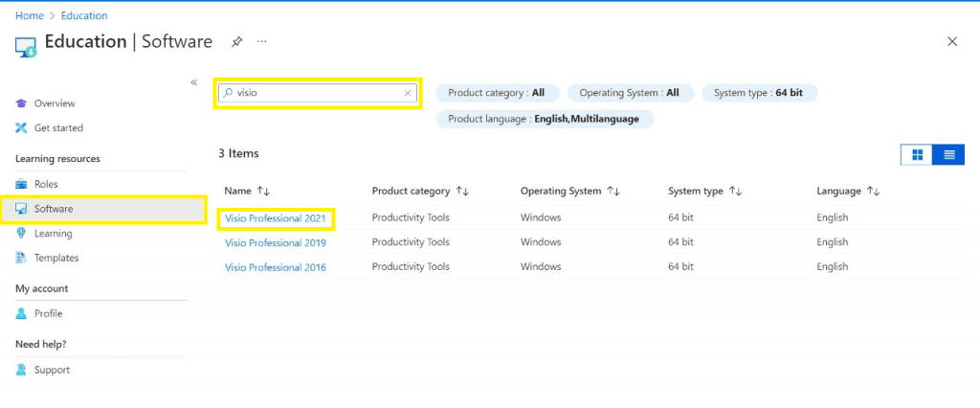Sort by System type column
This screenshot has height=408, width=980.
(735, 192)
